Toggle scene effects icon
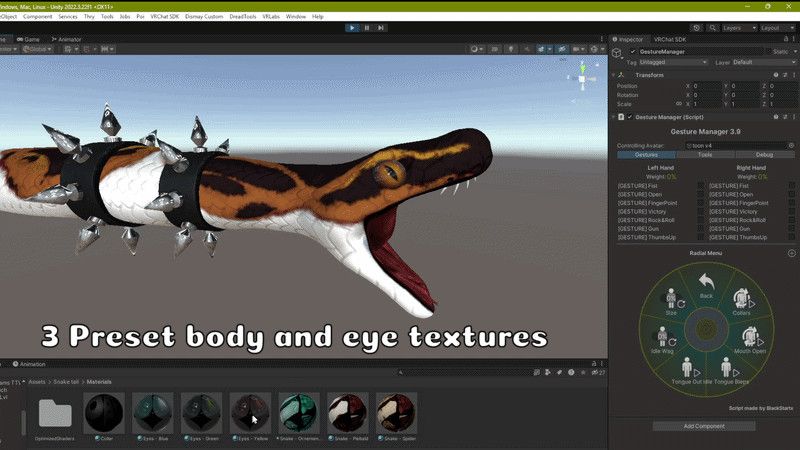The height and width of the screenshot is (450, 800). point(543,49)
